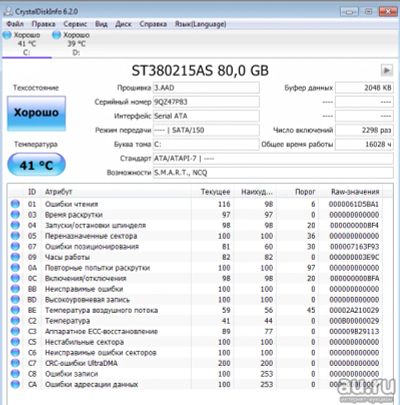Click the Стандарт field ATA/ATAPI-7
400x405 pixels.
(x=273, y=159)
